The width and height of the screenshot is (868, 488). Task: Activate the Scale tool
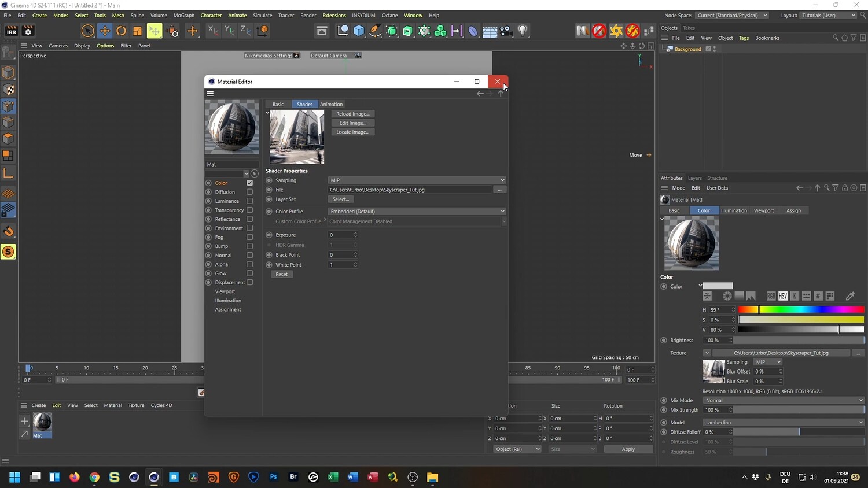coord(138,31)
